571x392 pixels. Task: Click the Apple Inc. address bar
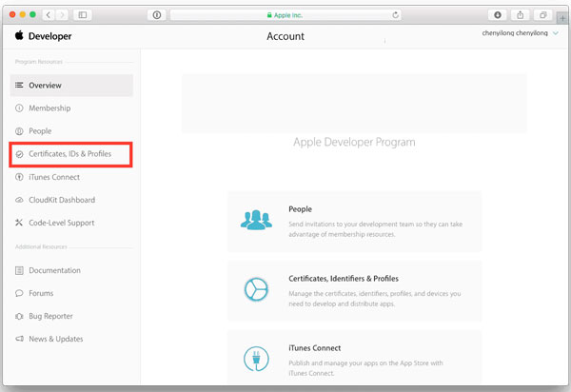tap(285, 15)
